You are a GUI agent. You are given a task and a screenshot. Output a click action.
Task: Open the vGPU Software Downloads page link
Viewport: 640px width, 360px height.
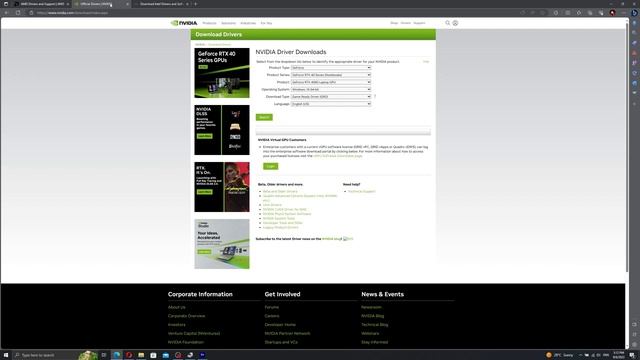[x=338, y=156]
